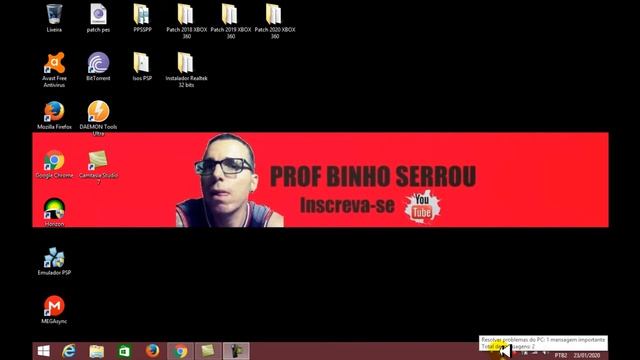Screen dimensions: 640x360
Task: Switch to the last running taskbar app
Action: coord(236,351)
